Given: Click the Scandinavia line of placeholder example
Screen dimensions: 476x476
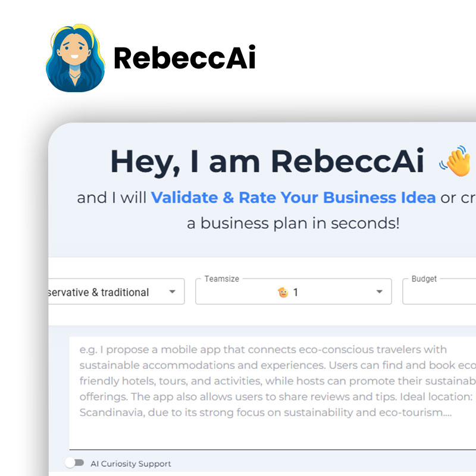Looking at the screenshot, I should point(265,412).
